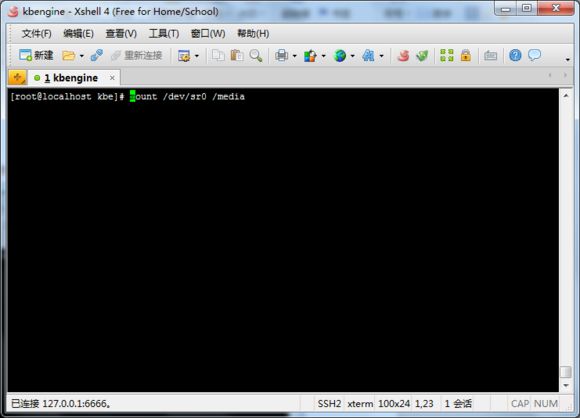The image size is (580, 418).
Task: Click the color scheme icon
Action: pyautogui.click(x=310, y=55)
